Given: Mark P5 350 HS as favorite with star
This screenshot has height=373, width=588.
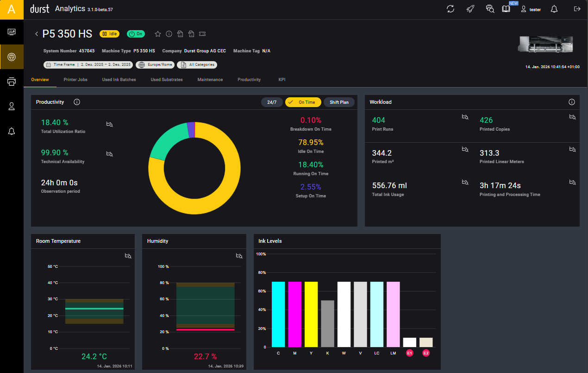Looking at the screenshot, I should tap(157, 34).
